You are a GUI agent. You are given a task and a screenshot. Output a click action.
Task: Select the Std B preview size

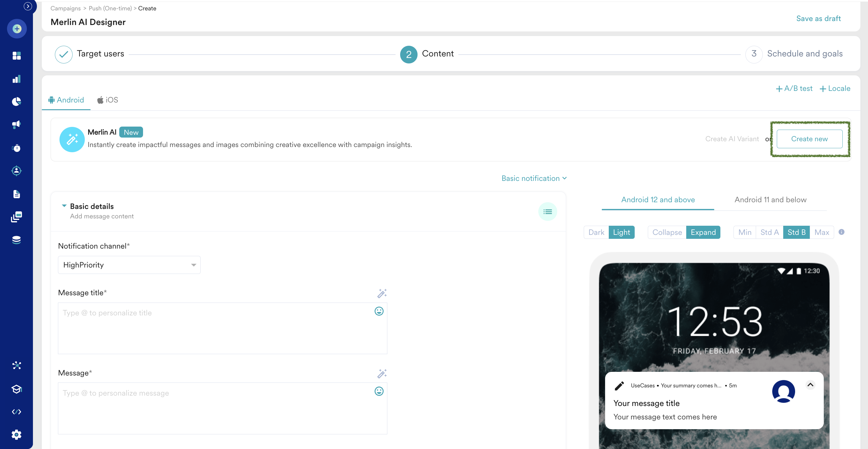click(797, 232)
